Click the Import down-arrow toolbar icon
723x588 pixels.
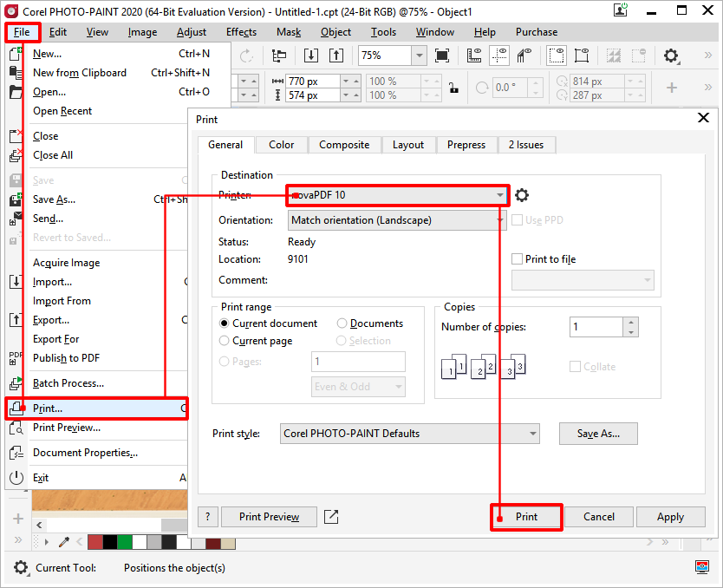(x=311, y=56)
